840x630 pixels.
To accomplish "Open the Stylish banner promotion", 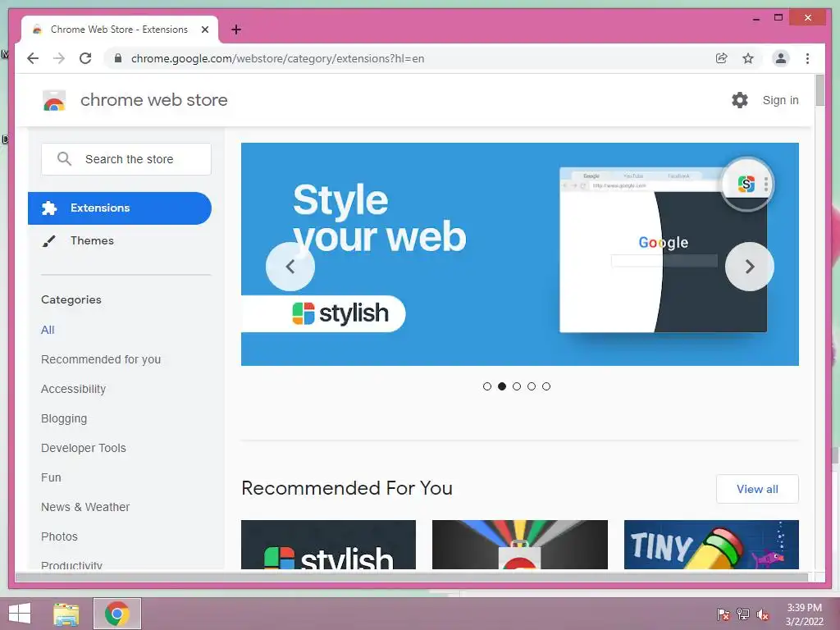I will 519,254.
